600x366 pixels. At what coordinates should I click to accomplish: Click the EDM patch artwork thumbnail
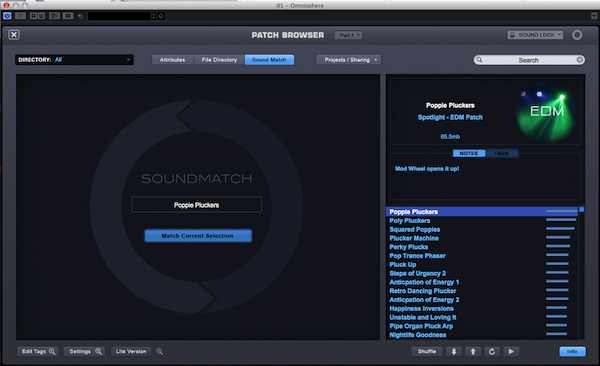tap(545, 111)
